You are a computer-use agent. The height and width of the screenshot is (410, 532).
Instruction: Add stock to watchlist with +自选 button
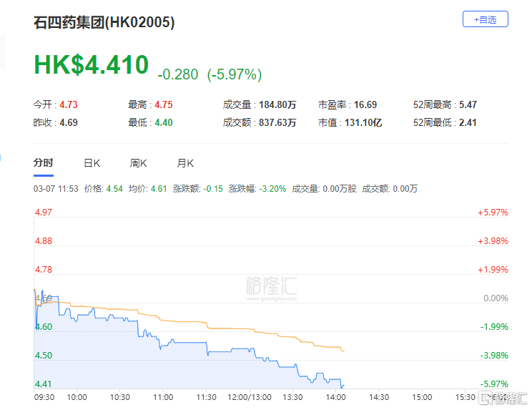tap(486, 19)
